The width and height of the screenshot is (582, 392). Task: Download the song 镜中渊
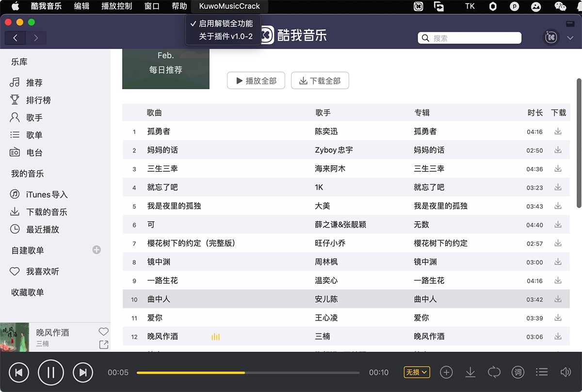pyautogui.click(x=558, y=262)
